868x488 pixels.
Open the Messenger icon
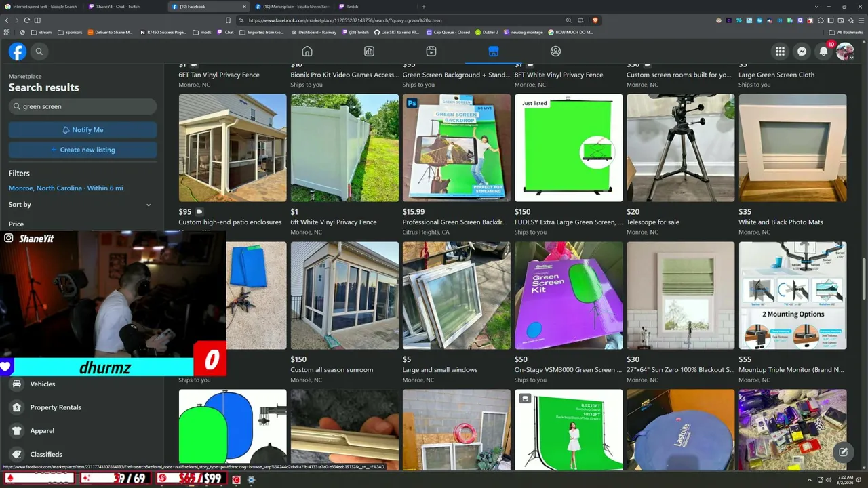802,52
